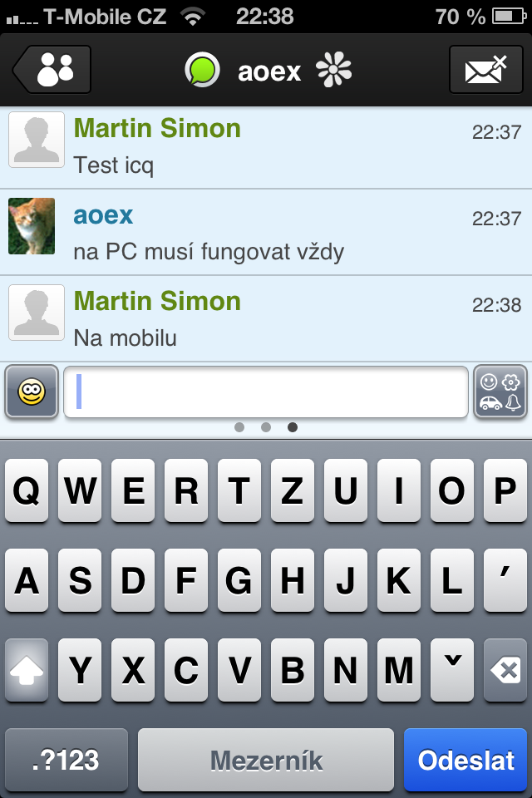532x798 pixels.
Task: Send message with Odeslat button
Action: pos(465,760)
